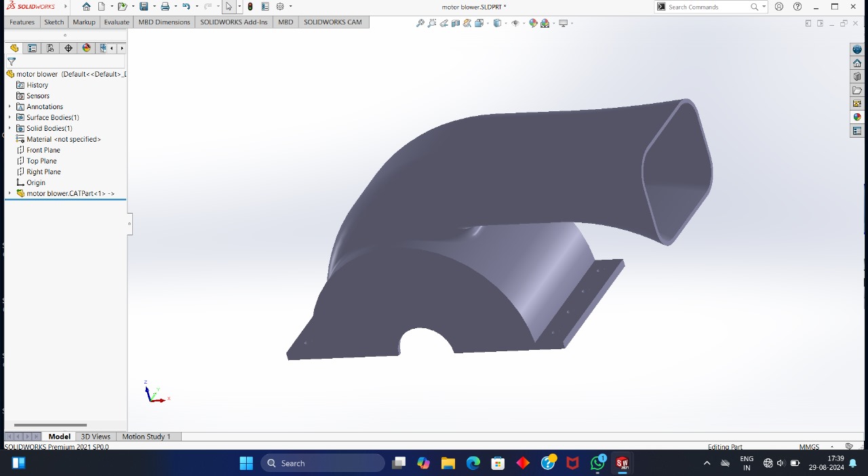
Task: Open the dropdown arrow next to New
Action: click(x=111, y=7)
